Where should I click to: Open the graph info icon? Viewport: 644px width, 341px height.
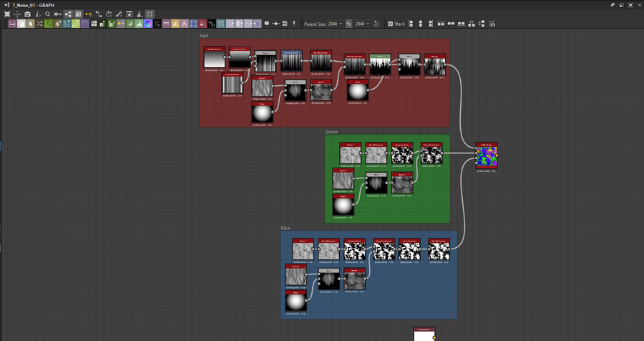click(37, 14)
